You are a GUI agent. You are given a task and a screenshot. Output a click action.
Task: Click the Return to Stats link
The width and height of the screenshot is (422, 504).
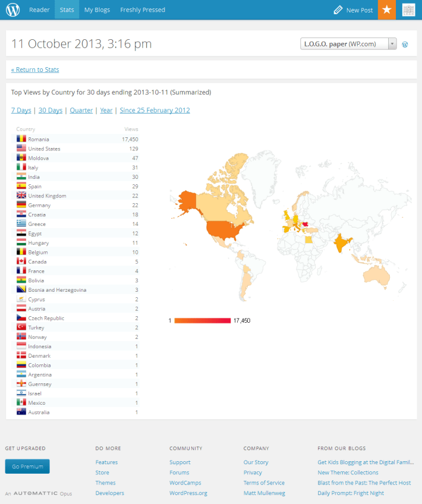tap(35, 70)
